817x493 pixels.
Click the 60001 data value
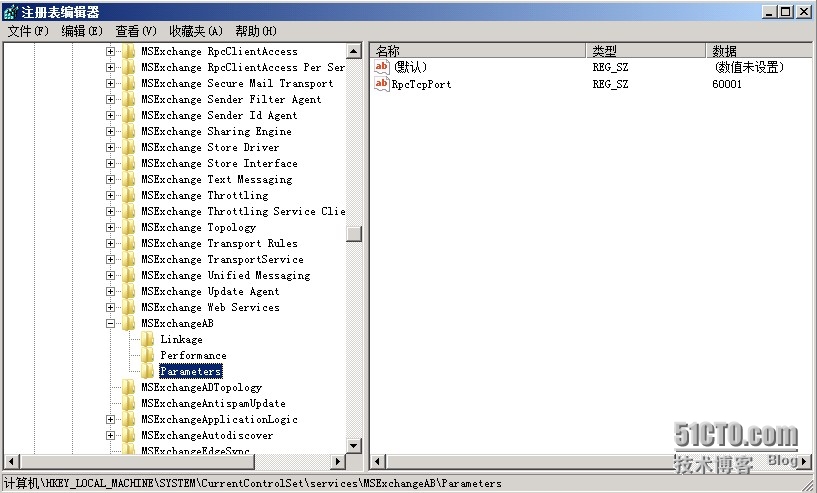(x=726, y=84)
